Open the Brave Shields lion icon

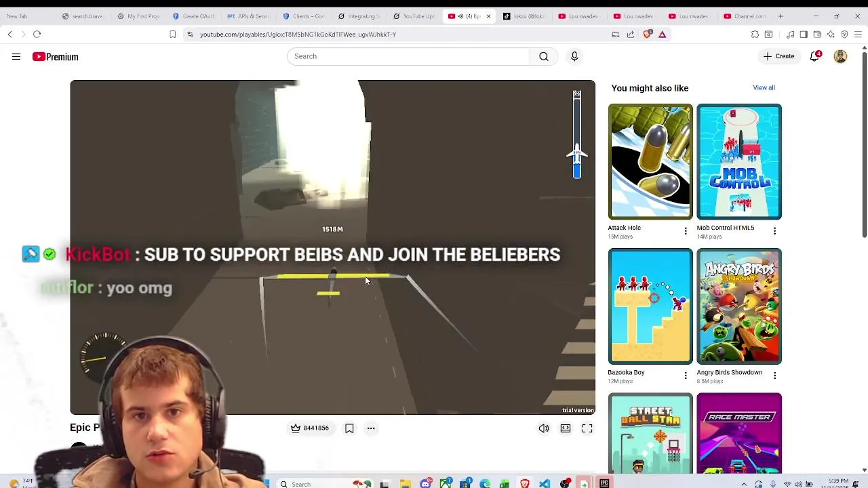(648, 34)
